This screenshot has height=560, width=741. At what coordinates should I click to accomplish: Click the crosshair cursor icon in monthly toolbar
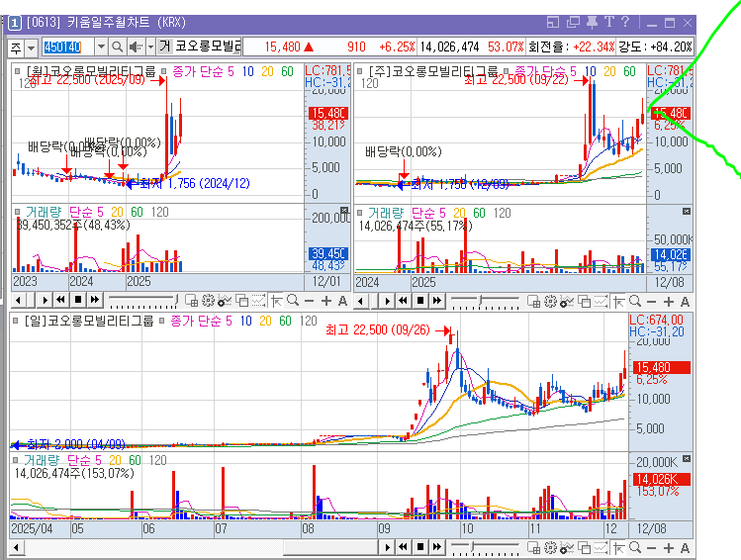coord(276,301)
